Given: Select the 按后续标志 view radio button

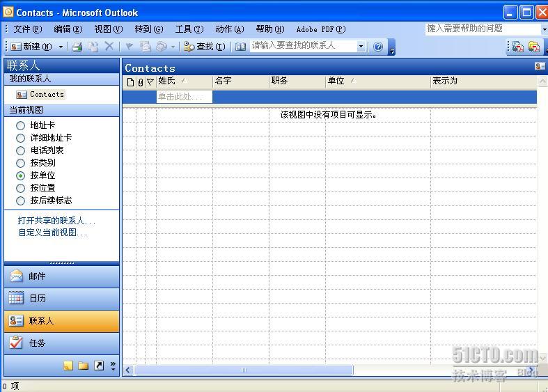Looking at the screenshot, I should [x=21, y=201].
